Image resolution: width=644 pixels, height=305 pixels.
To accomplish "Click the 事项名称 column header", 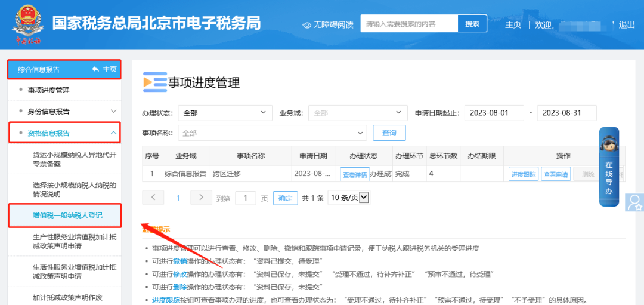I will click(250, 156).
